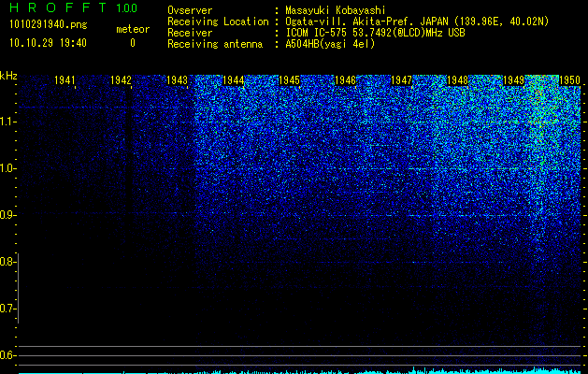Click the kHz axis unit label

(8, 76)
